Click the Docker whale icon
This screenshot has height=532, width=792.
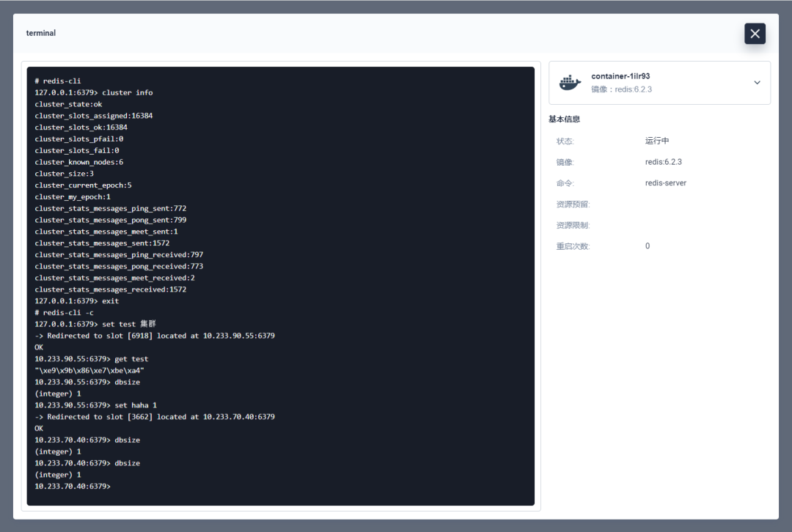pyautogui.click(x=570, y=83)
